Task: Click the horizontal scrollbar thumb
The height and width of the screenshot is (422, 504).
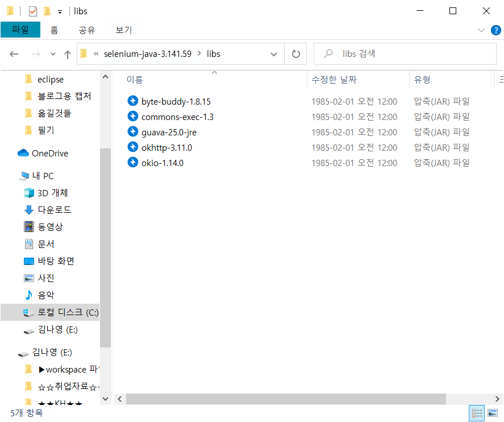Action: [286, 399]
